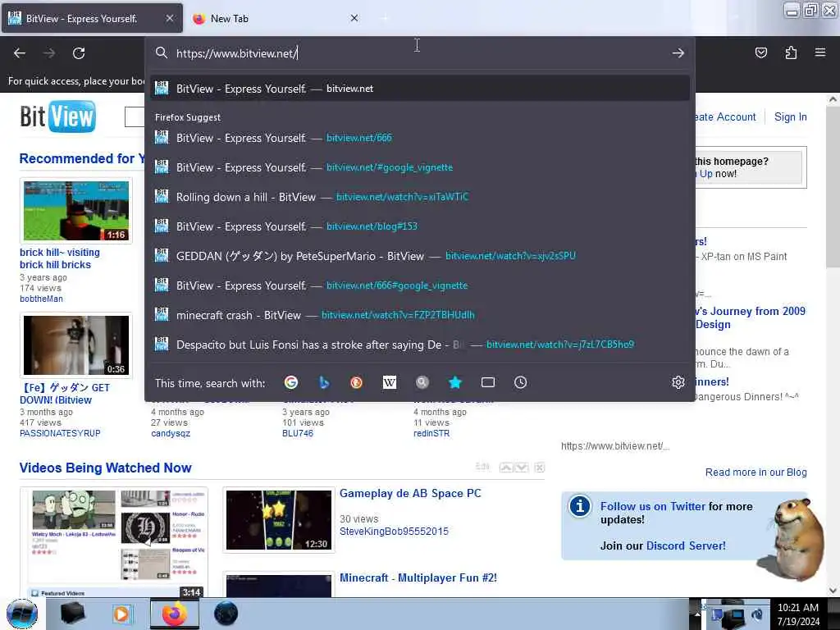The image size is (840, 630).
Task: Open Gameplay de AB Space PC title
Action: click(410, 493)
